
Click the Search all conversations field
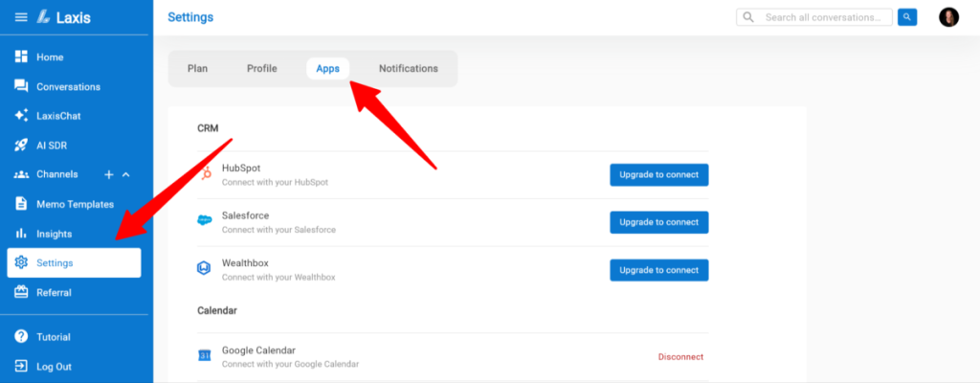823,17
